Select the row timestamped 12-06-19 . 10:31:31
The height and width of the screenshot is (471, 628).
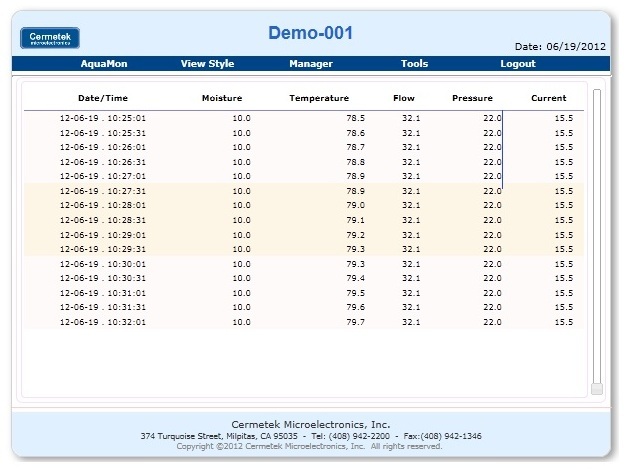click(304, 308)
